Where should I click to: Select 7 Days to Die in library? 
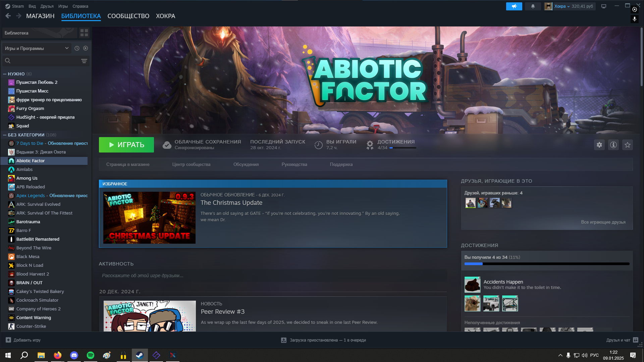coord(44,143)
